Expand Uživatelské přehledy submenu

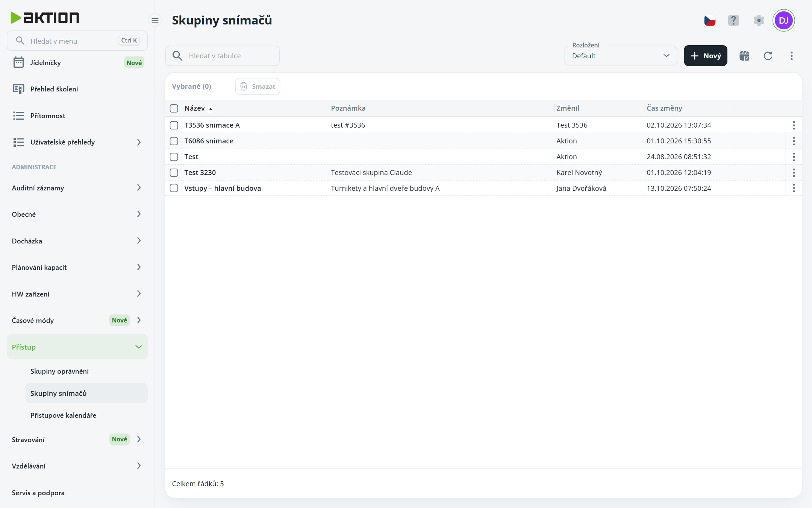[x=77, y=142]
